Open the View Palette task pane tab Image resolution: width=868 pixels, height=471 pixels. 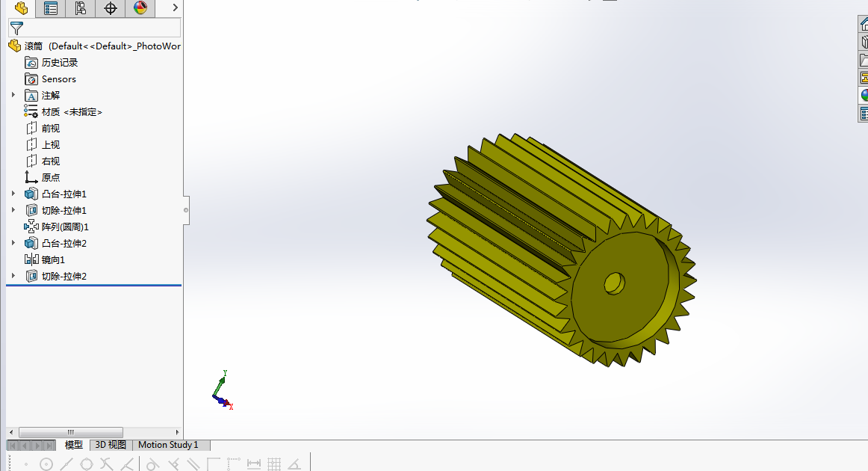[x=863, y=78]
